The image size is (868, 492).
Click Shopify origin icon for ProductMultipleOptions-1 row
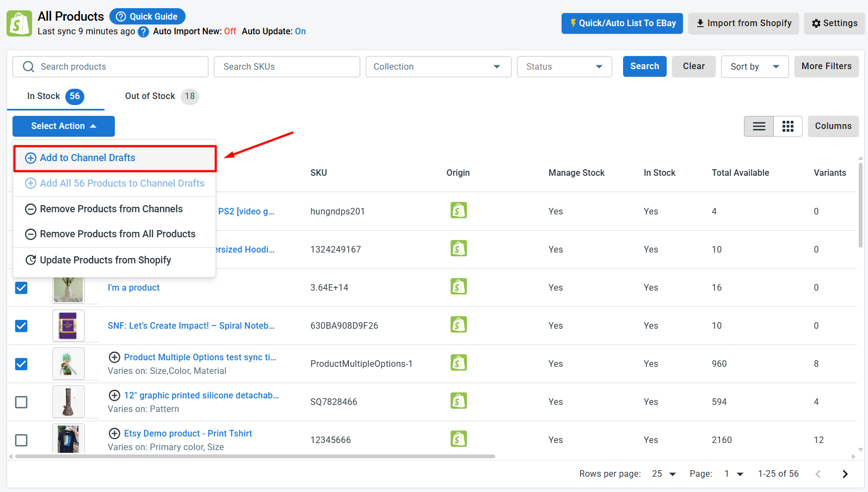click(x=459, y=363)
